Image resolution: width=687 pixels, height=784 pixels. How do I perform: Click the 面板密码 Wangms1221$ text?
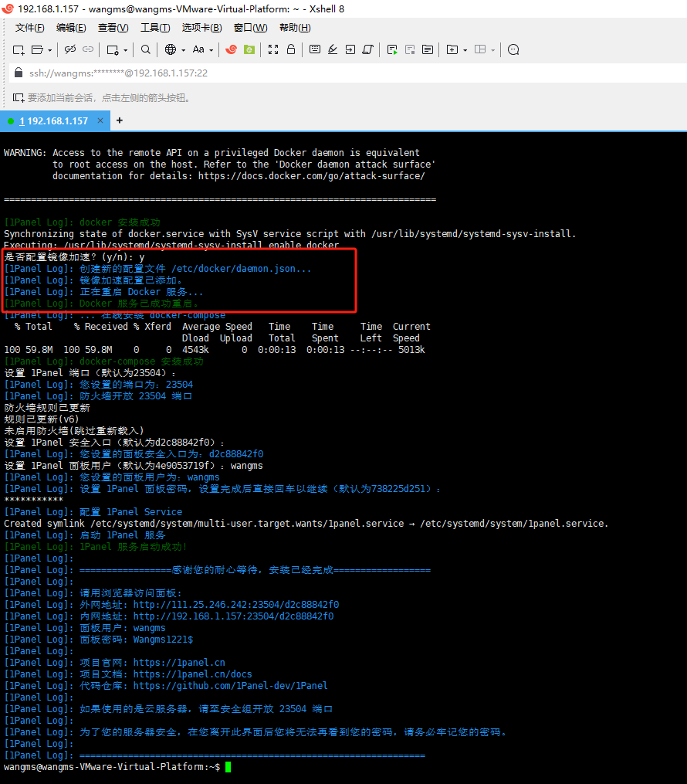137,640
